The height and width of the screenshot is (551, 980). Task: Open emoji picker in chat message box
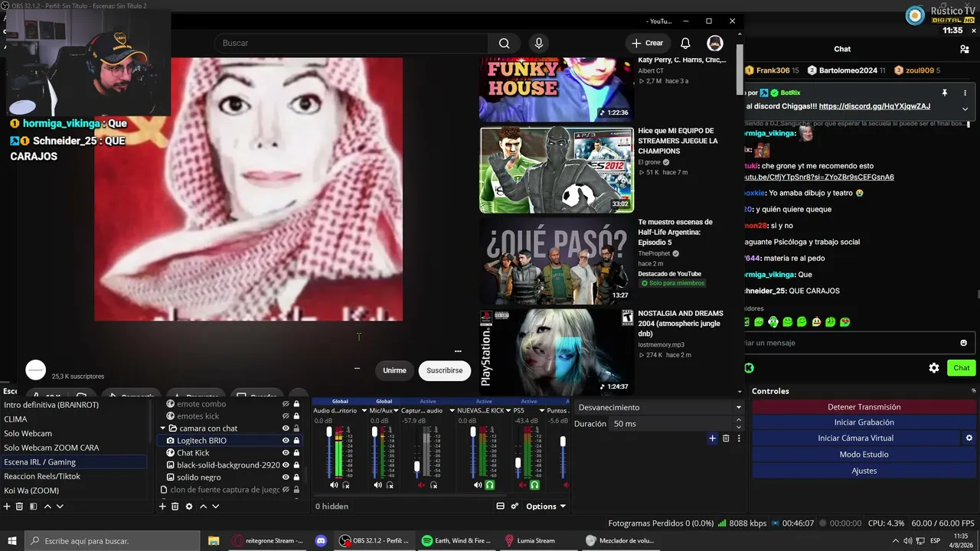point(963,343)
